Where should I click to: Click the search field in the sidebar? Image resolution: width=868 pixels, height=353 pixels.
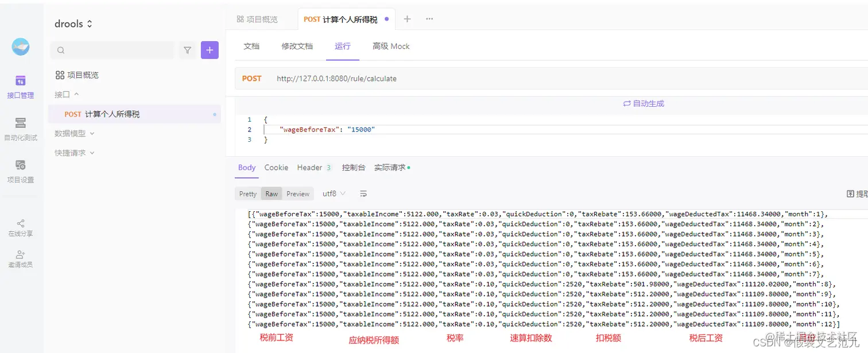pos(113,51)
